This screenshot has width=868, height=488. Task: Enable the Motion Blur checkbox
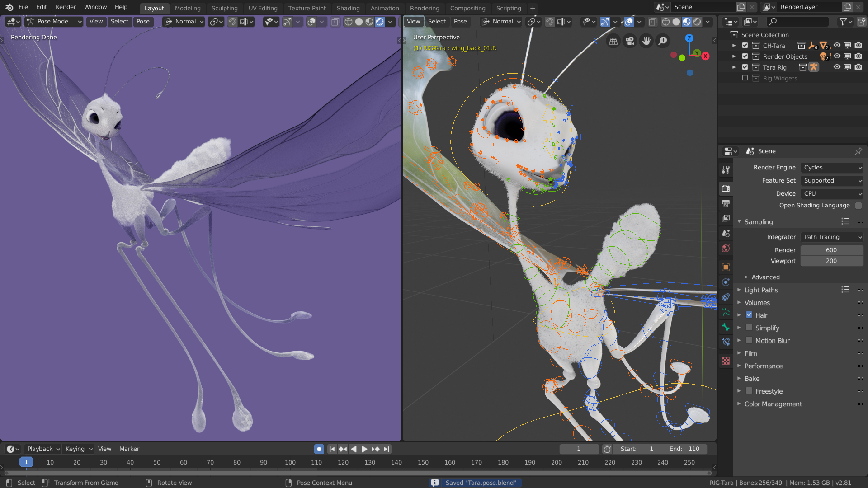749,340
